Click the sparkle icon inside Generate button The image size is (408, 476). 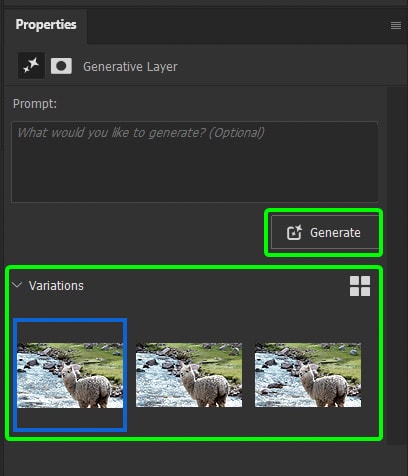click(294, 232)
